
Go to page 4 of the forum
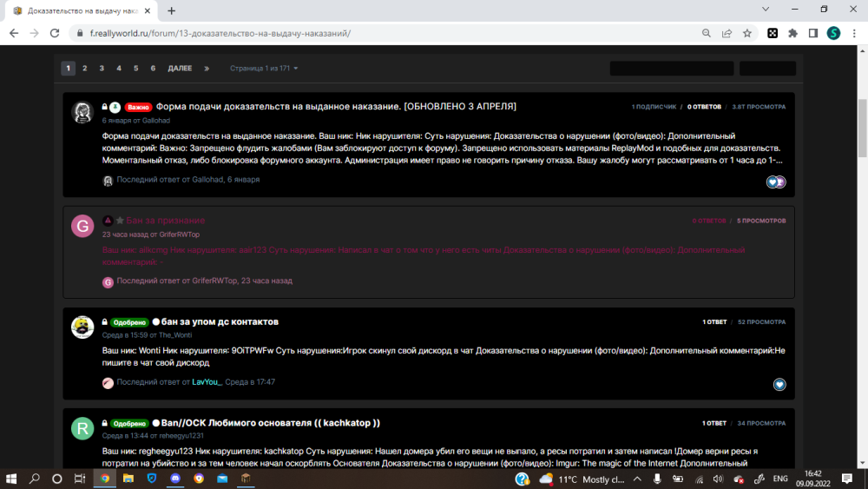(118, 68)
